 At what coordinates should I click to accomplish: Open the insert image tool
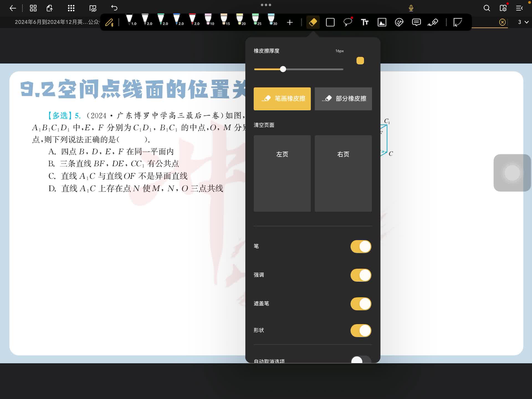[x=382, y=22]
